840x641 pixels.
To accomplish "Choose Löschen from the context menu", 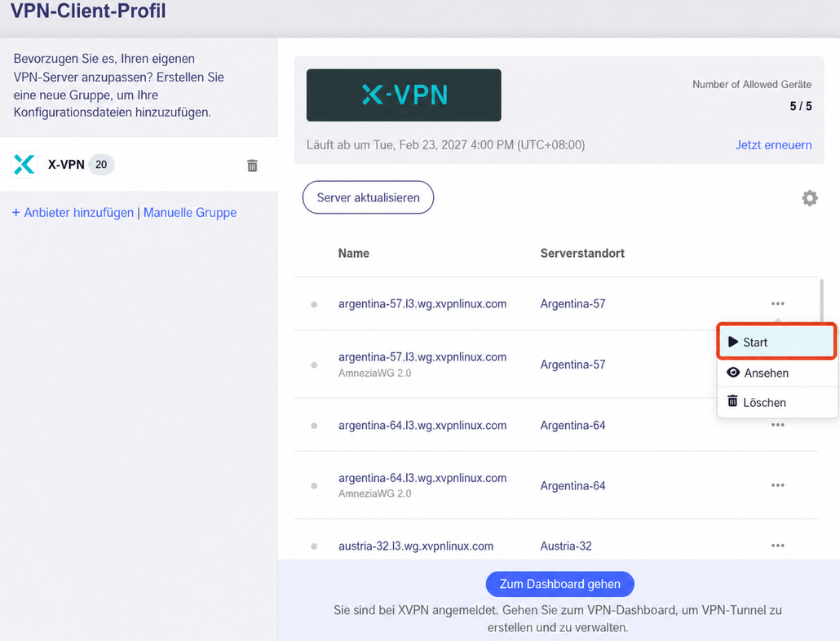I will (776, 402).
